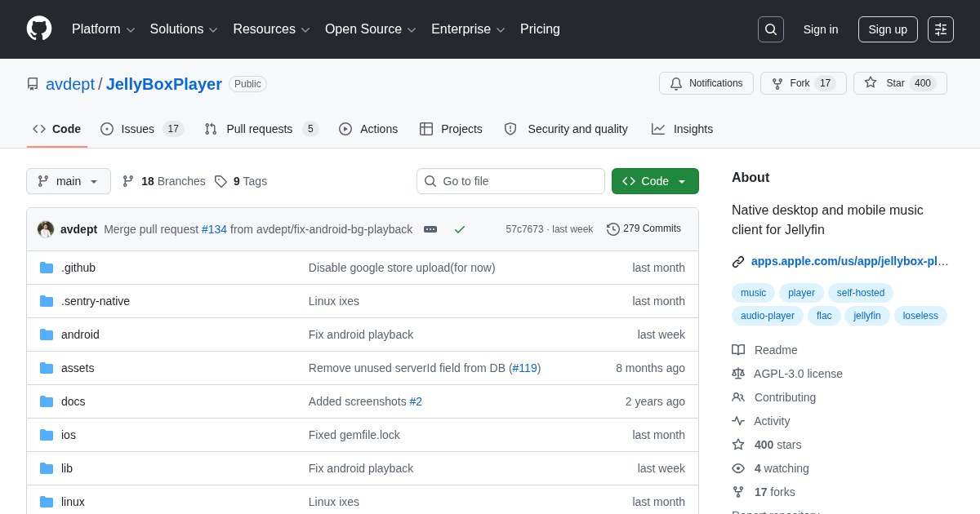Open the #119 issue link

pyautogui.click(x=525, y=368)
